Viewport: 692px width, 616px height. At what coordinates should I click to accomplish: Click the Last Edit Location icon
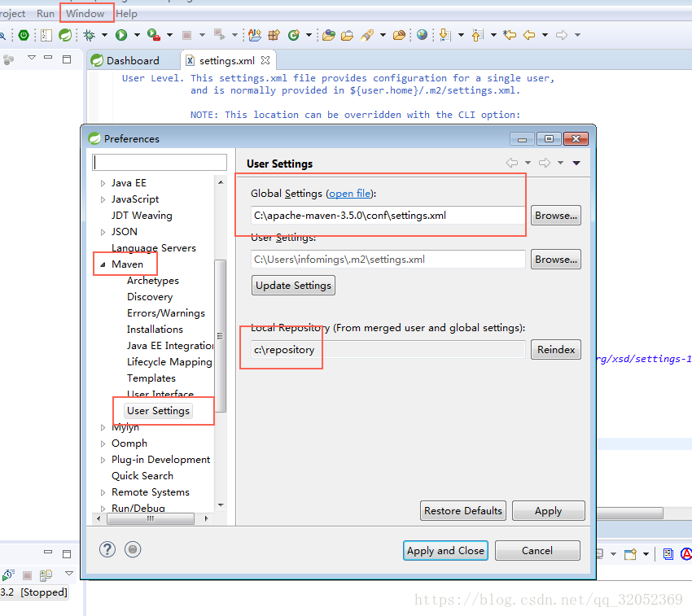click(x=510, y=35)
